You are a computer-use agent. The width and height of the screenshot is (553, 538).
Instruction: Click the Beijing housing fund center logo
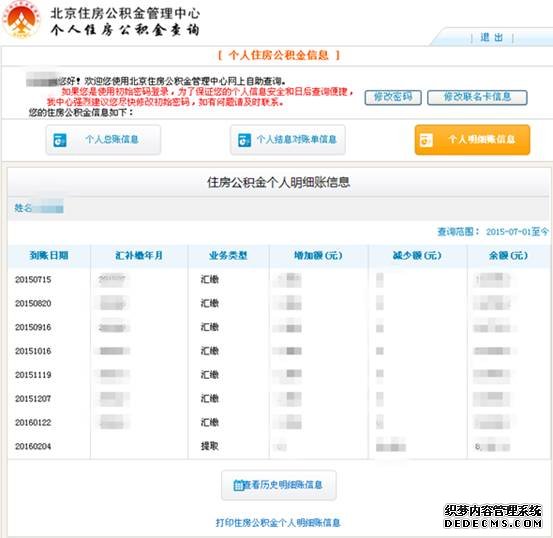(x=22, y=19)
